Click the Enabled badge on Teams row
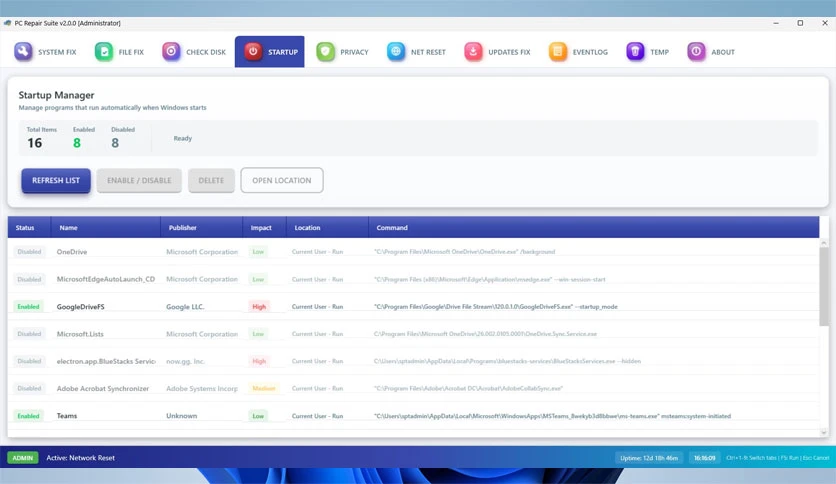The height and width of the screenshot is (484, 836). pos(28,416)
